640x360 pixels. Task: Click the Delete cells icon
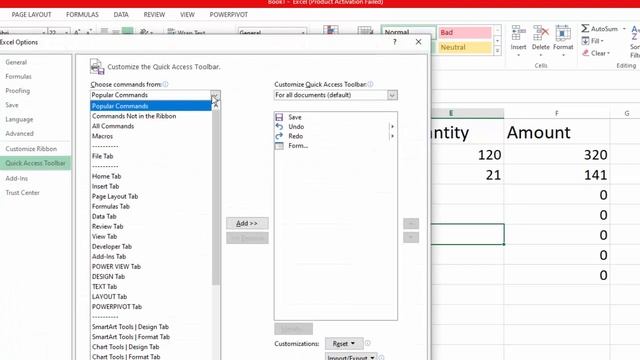540,33
